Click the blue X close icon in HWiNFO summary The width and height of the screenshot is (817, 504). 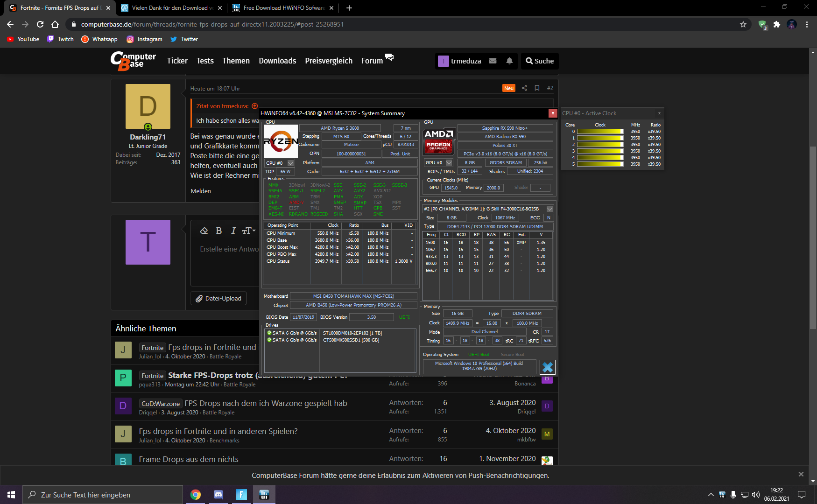click(x=548, y=367)
